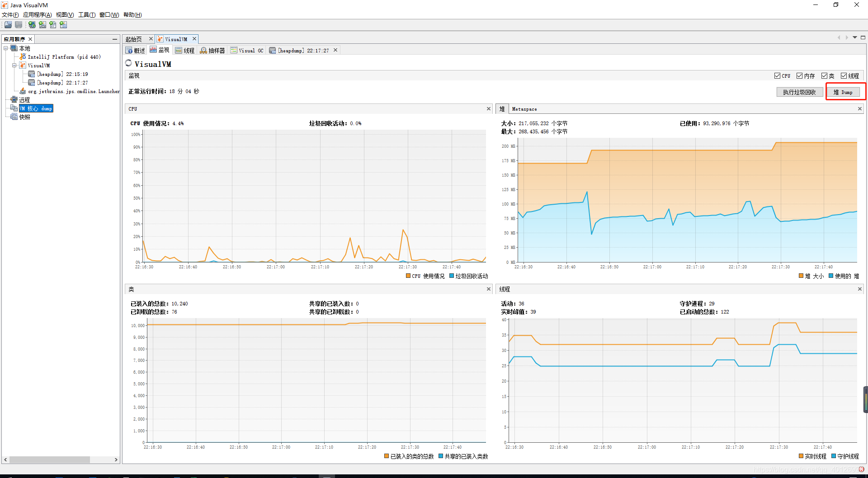Screen dimensions: 868x478
Task: Click the IntelliJ Platform node icon
Action: click(x=23, y=57)
